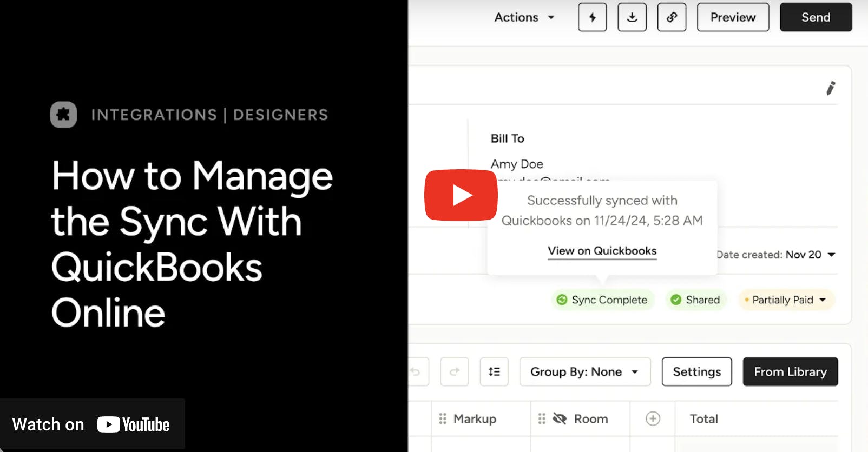Click the Shared status badge
Screen dimensions: 868x452
point(695,300)
